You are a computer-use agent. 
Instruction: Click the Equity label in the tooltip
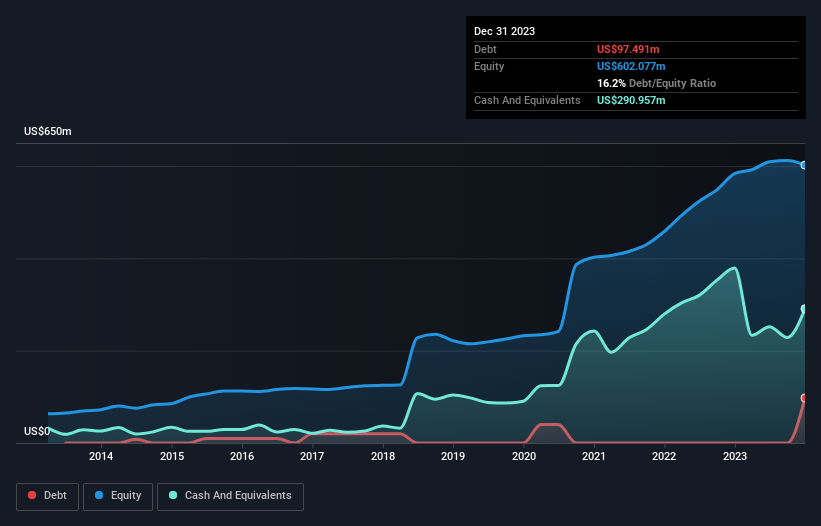click(489, 66)
